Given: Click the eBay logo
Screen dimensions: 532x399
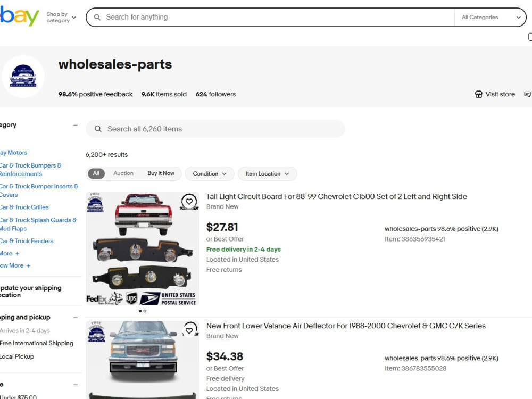Looking at the screenshot, I should [x=19, y=16].
